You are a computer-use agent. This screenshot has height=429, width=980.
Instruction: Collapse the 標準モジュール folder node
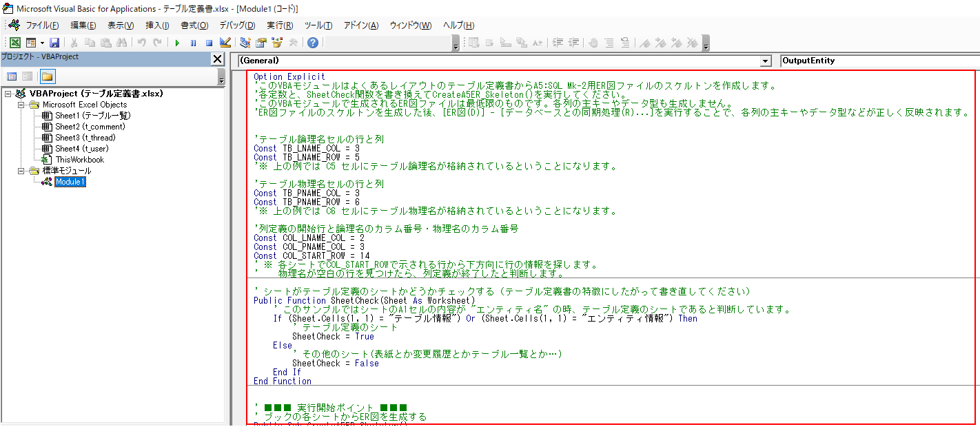(21, 171)
